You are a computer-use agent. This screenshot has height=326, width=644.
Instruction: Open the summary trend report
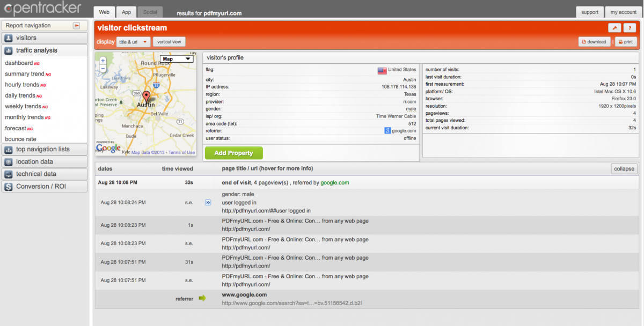25,74
